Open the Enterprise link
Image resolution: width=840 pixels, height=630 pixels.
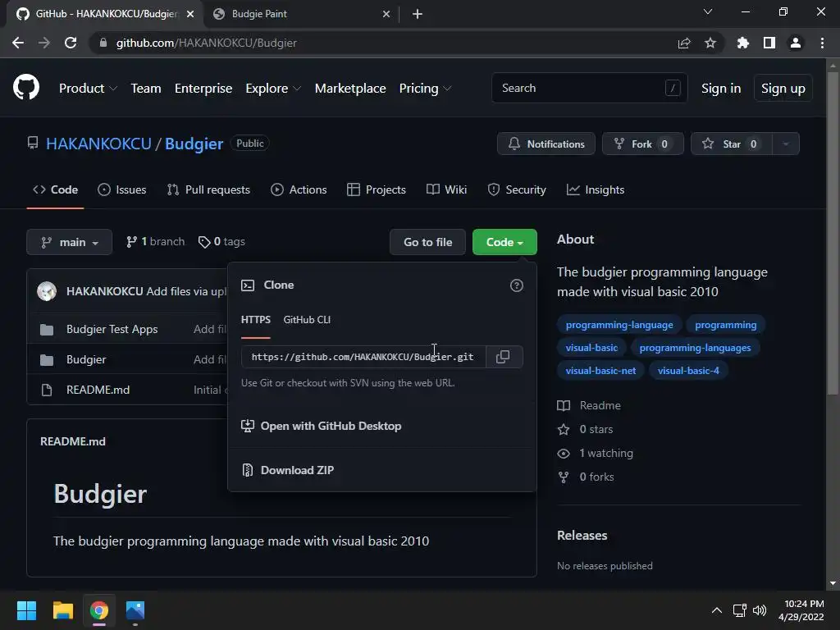coord(203,89)
